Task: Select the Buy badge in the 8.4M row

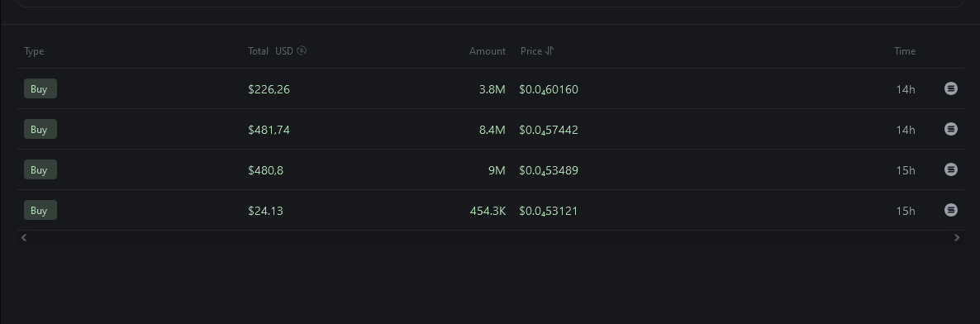Action: click(40, 129)
